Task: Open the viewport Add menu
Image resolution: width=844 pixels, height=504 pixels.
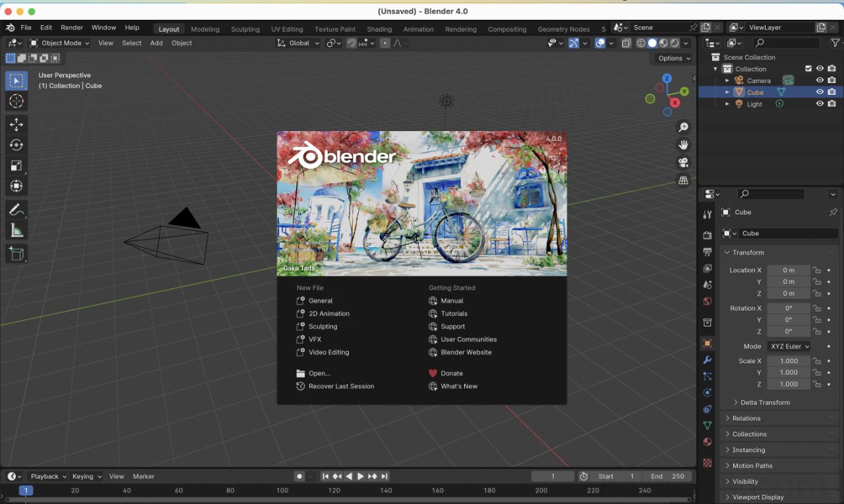Action: [x=156, y=43]
